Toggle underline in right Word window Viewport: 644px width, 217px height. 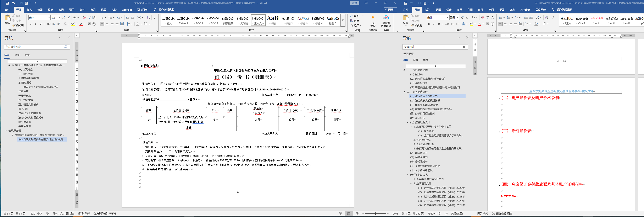tap(439, 24)
